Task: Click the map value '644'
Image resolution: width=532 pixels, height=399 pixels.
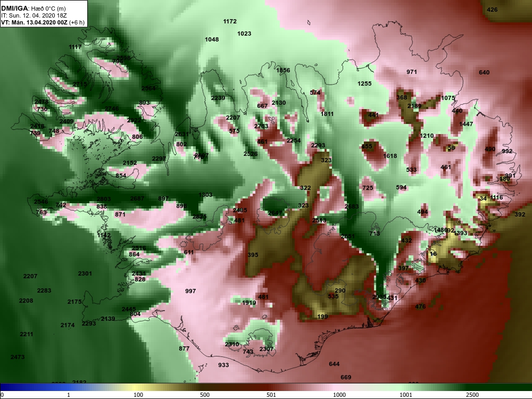Action: (x=334, y=364)
